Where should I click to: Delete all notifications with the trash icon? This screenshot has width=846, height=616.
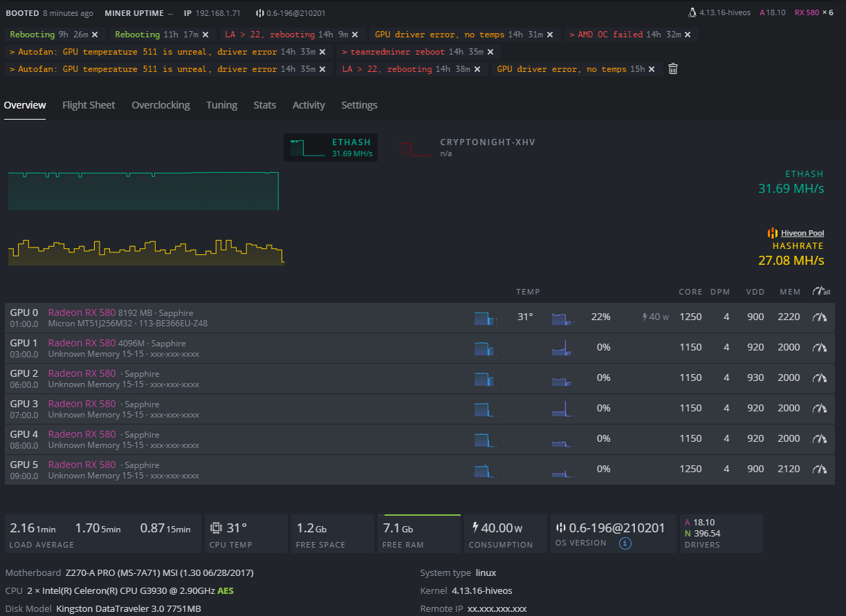click(x=673, y=69)
